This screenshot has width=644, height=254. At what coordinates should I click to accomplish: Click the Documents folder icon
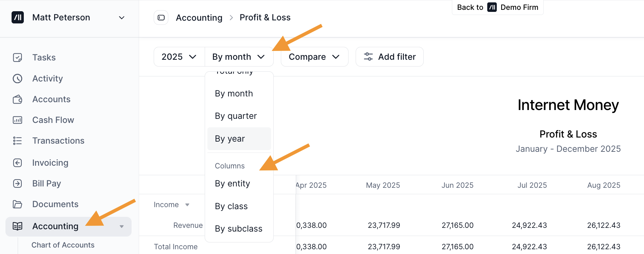click(17, 204)
